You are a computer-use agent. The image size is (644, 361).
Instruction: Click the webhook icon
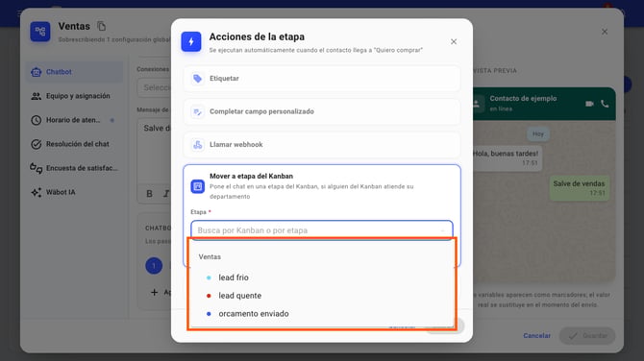coord(198,145)
